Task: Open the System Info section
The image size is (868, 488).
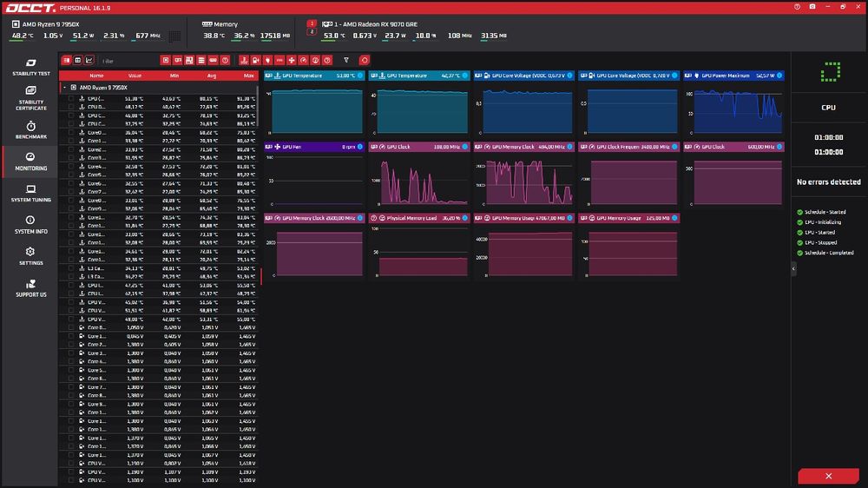Action: coord(31,225)
